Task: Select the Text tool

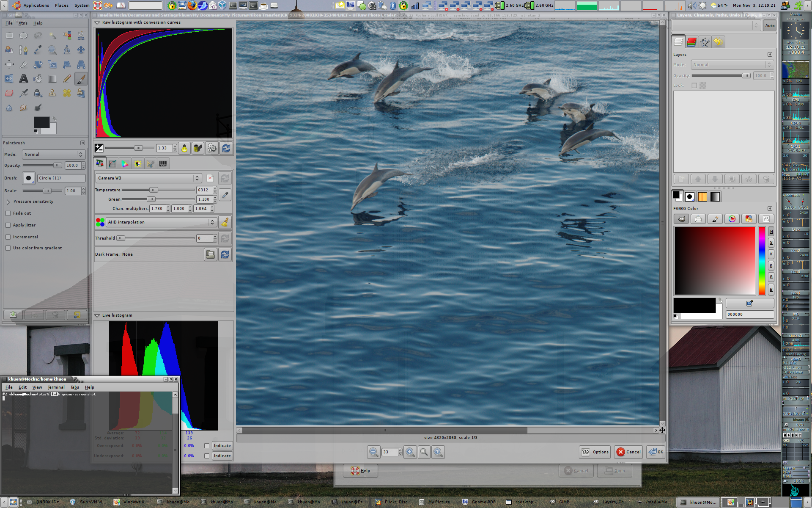Action: click(24, 79)
